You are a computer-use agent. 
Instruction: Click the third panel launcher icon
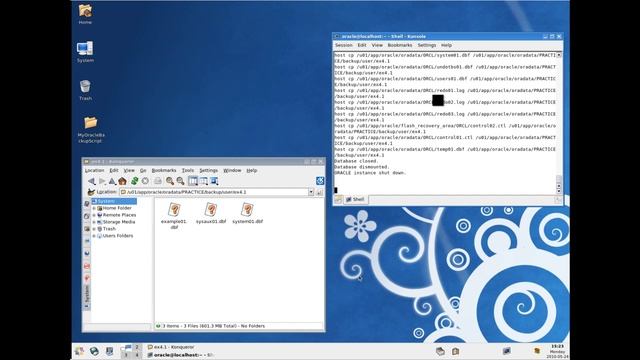[109, 351]
